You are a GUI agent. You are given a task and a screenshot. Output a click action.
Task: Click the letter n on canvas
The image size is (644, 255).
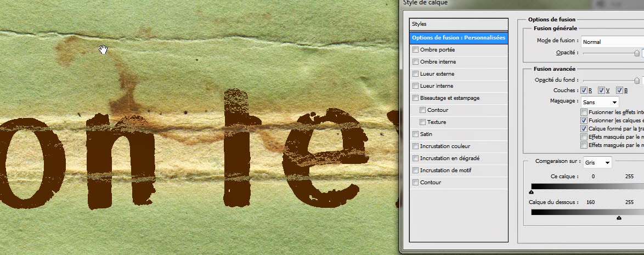[x=121, y=160]
